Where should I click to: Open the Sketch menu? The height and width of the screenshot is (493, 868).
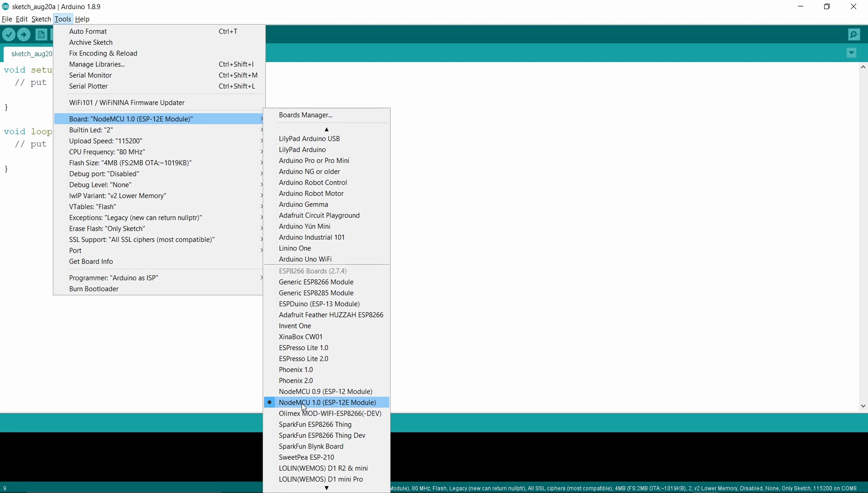coord(41,19)
